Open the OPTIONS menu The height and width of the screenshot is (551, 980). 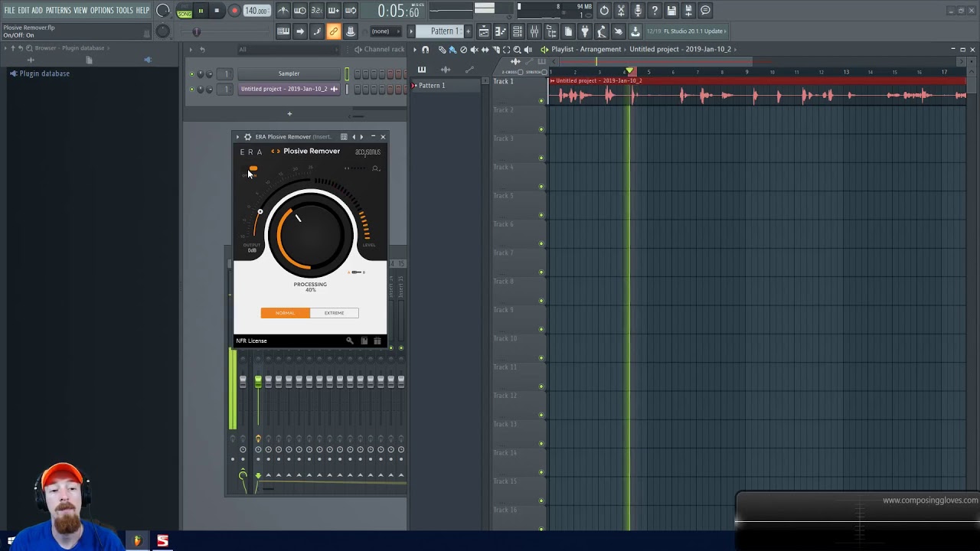(x=102, y=10)
